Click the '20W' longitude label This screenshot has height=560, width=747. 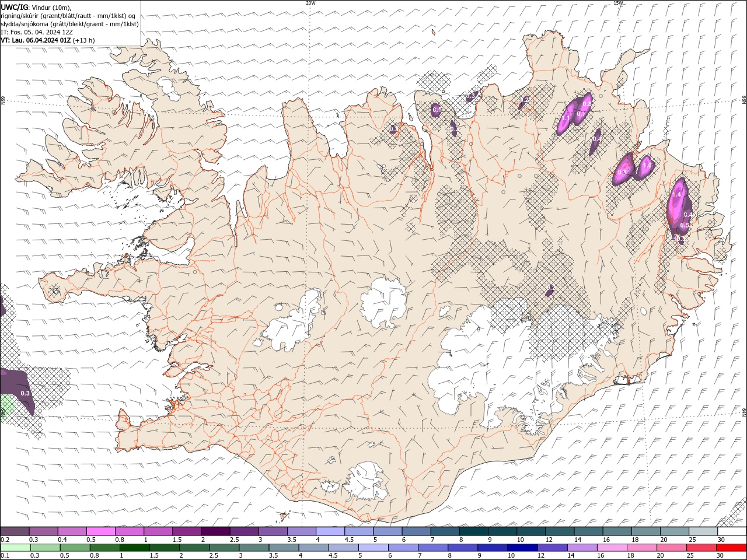tap(310, 3)
